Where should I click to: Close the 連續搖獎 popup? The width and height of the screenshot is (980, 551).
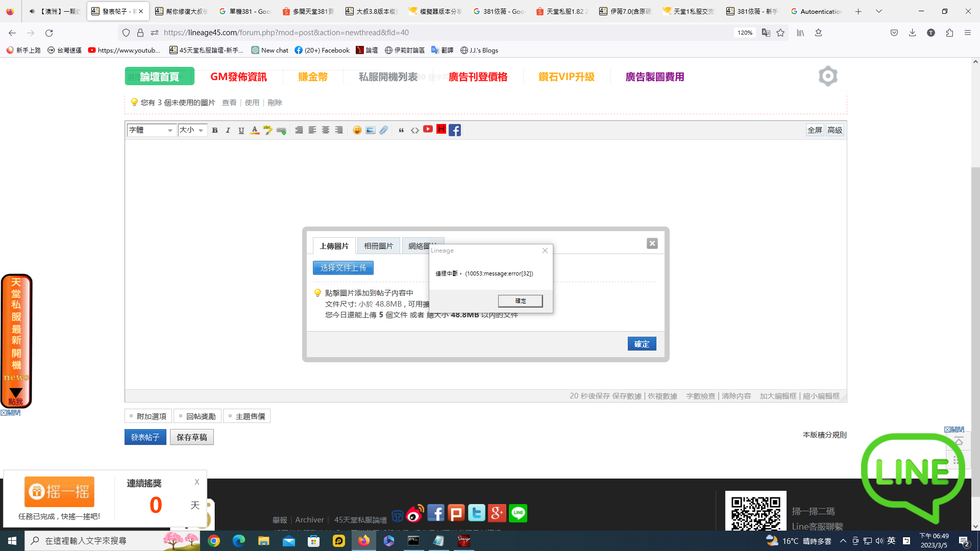click(x=197, y=482)
